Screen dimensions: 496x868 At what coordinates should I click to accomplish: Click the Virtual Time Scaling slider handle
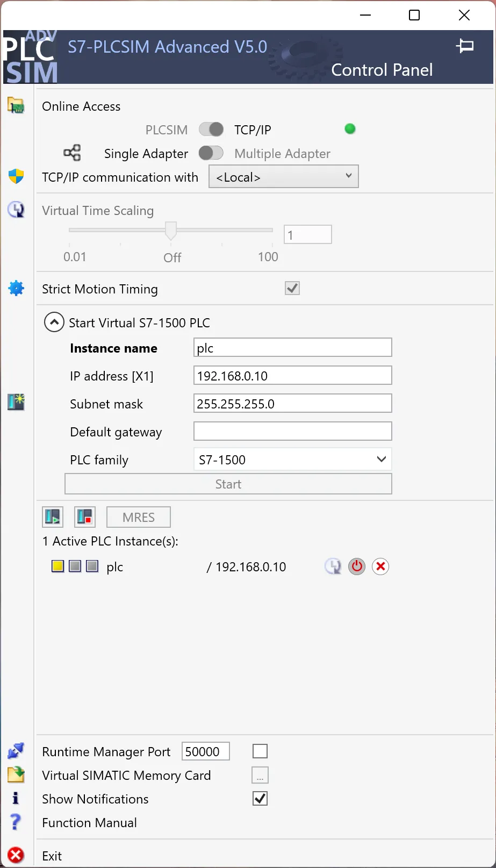click(x=171, y=231)
